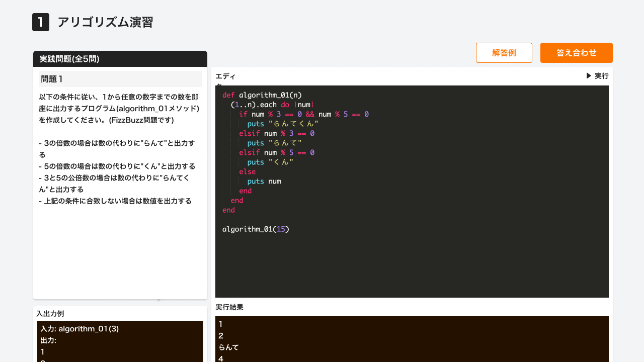Run the code with the ▶ 実行 button
This screenshot has height=362, width=644.
[x=597, y=76]
